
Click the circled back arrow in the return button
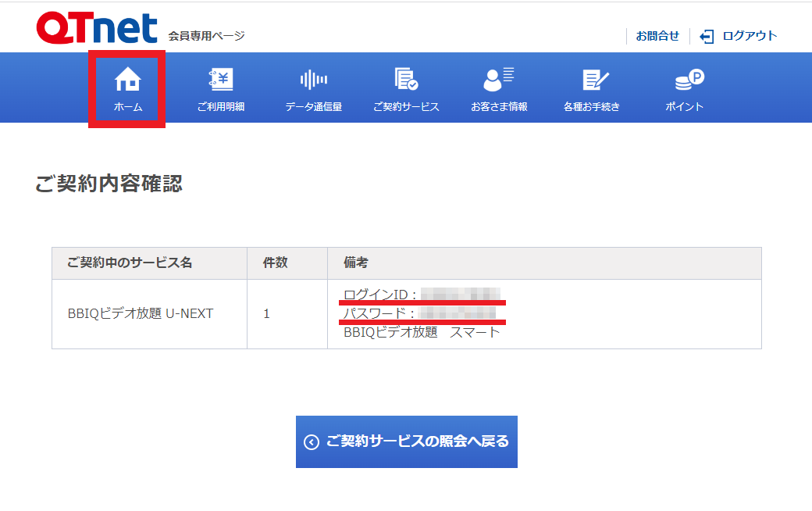(x=312, y=442)
